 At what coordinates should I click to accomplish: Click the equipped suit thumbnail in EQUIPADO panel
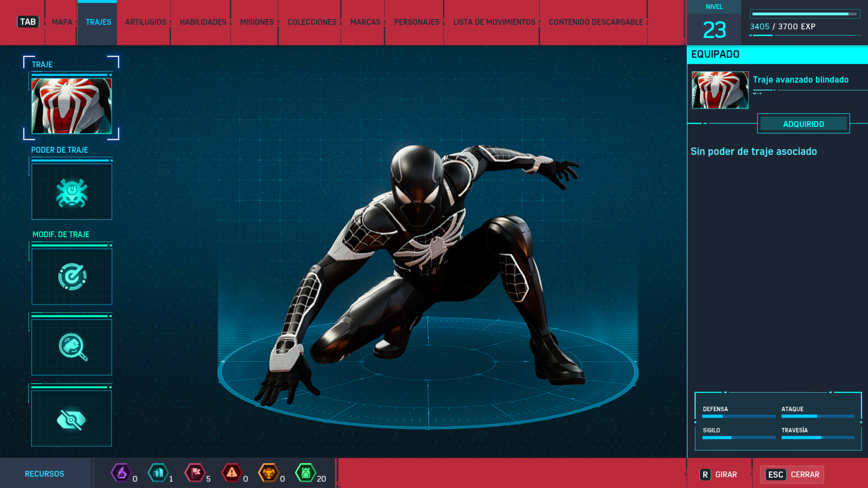(720, 90)
